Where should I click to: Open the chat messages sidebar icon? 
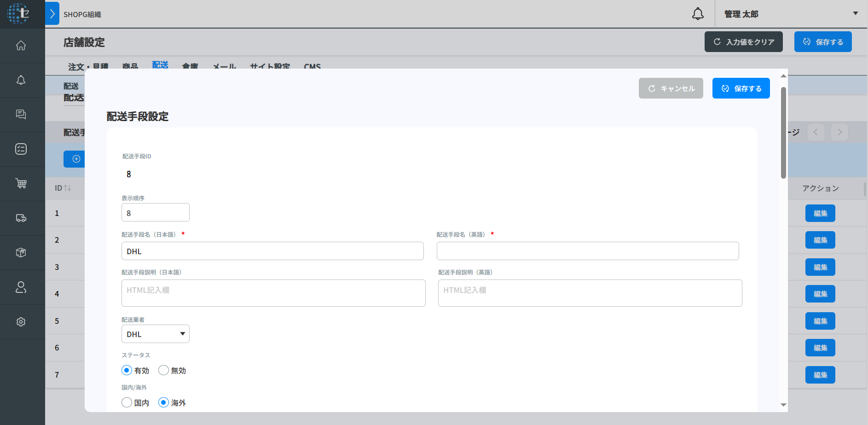pos(21,114)
